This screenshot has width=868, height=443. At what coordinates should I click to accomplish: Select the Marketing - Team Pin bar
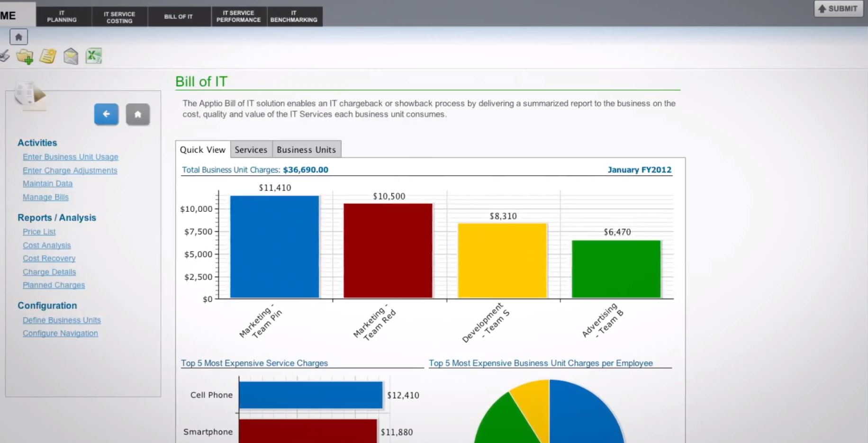(x=274, y=246)
